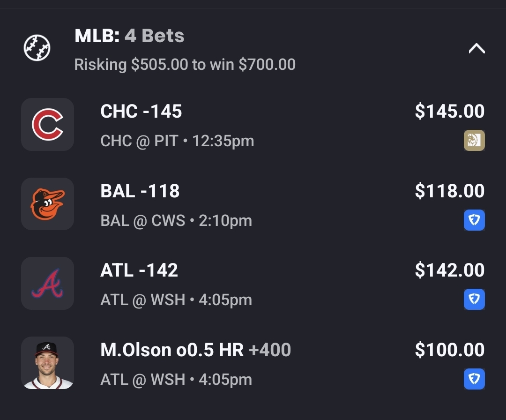Click the MLB: 4 Bets header
This screenshot has width=506, height=420.
coord(129,36)
